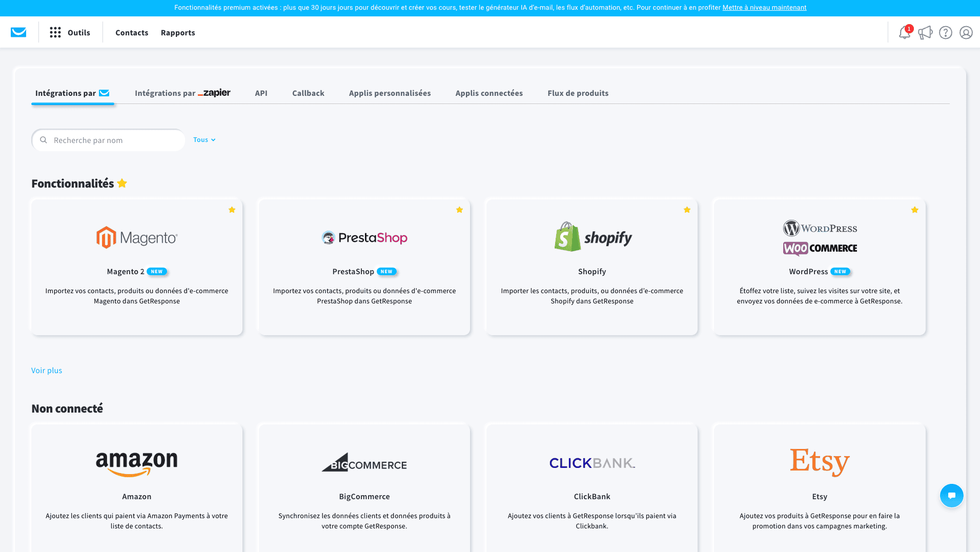Image resolution: width=980 pixels, height=552 pixels.
Task: Open the Contacts menu
Action: [x=132, y=33]
